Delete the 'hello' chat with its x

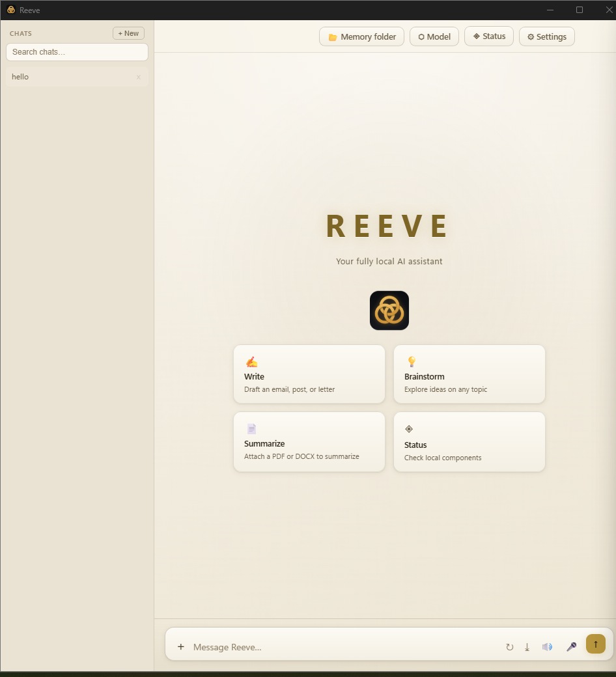tap(139, 77)
